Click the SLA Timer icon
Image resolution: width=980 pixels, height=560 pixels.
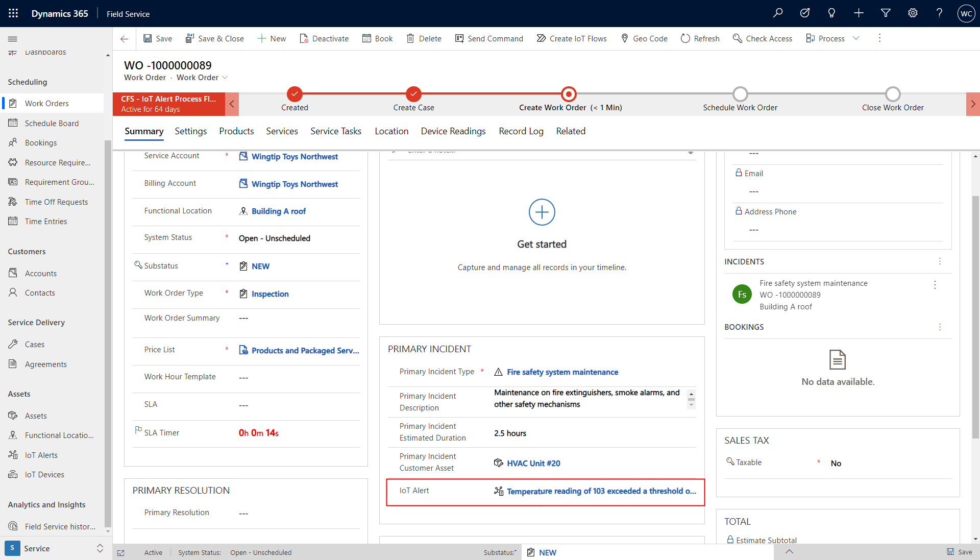tap(138, 431)
